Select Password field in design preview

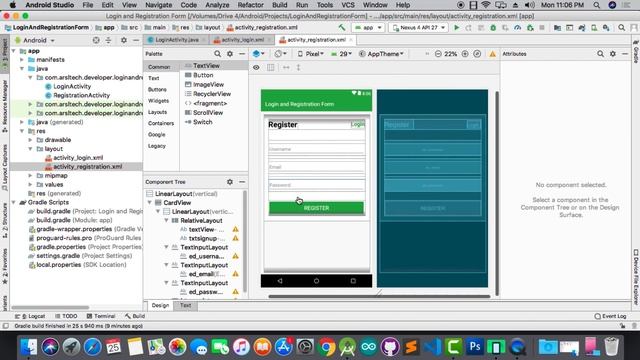click(316, 185)
